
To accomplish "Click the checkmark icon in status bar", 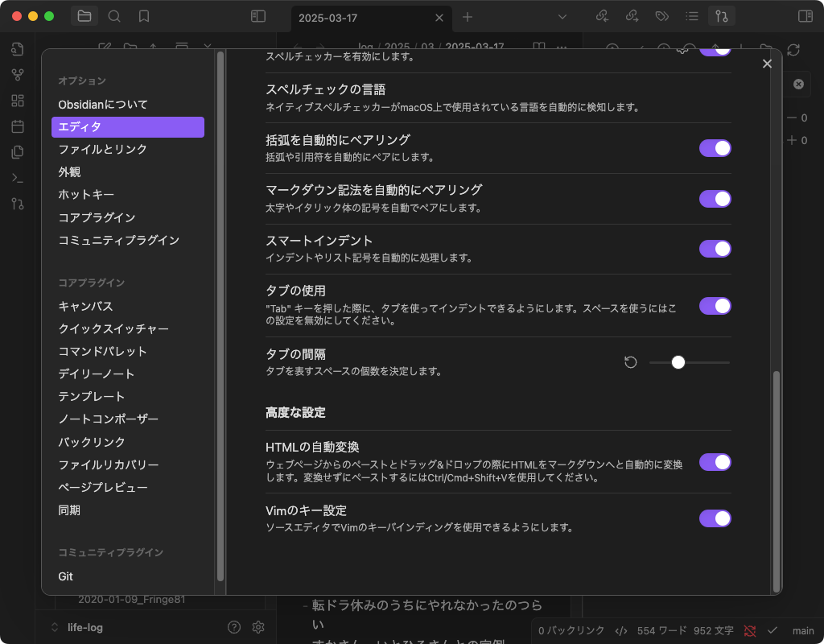I will tap(772, 630).
